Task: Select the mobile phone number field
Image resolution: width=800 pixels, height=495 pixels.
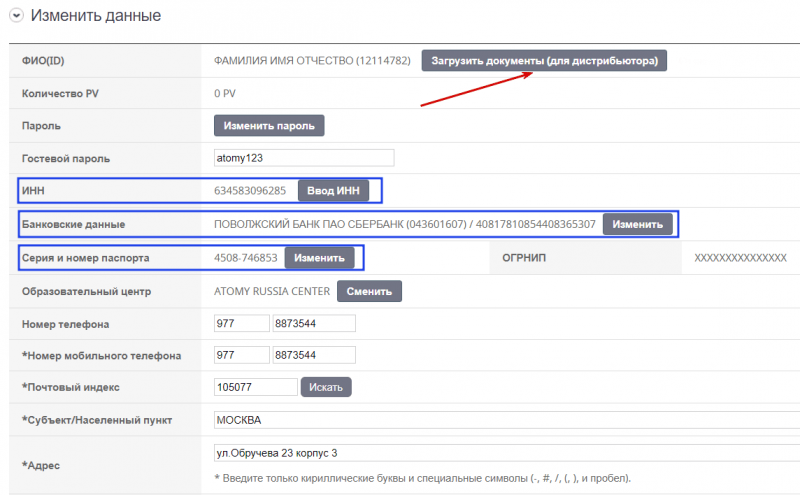Action: (314, 355)
